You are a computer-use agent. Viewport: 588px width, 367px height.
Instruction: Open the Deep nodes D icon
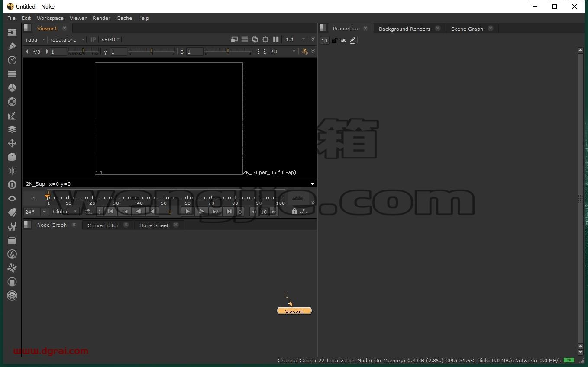coord(12,185)
